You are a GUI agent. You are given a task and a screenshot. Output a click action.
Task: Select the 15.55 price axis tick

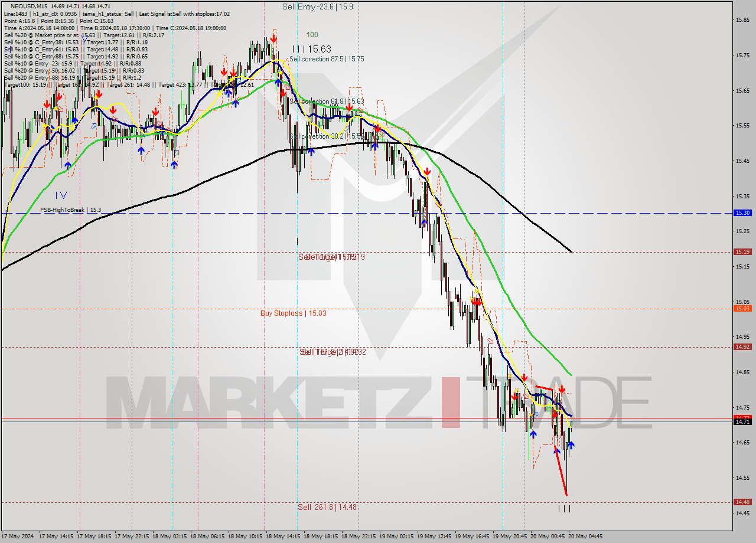[742, 125]
